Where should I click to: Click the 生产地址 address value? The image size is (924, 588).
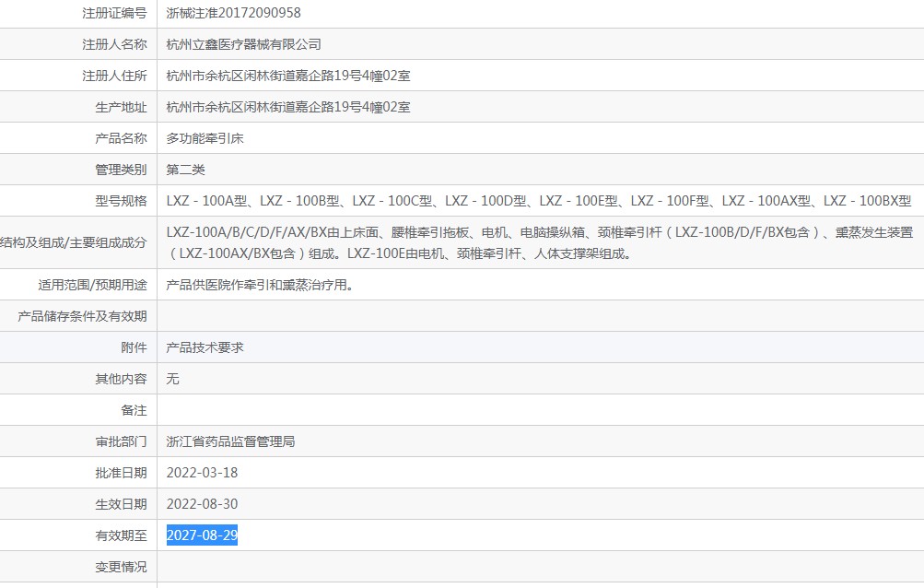[x=288, y=107]
